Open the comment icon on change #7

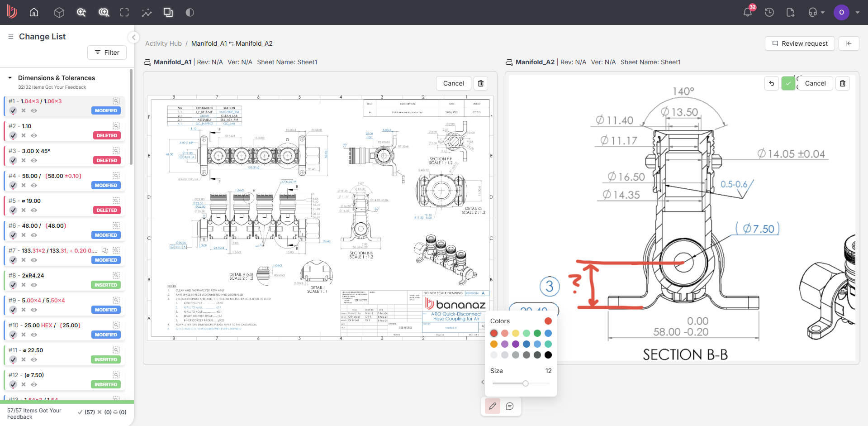(x=105, y=250)
